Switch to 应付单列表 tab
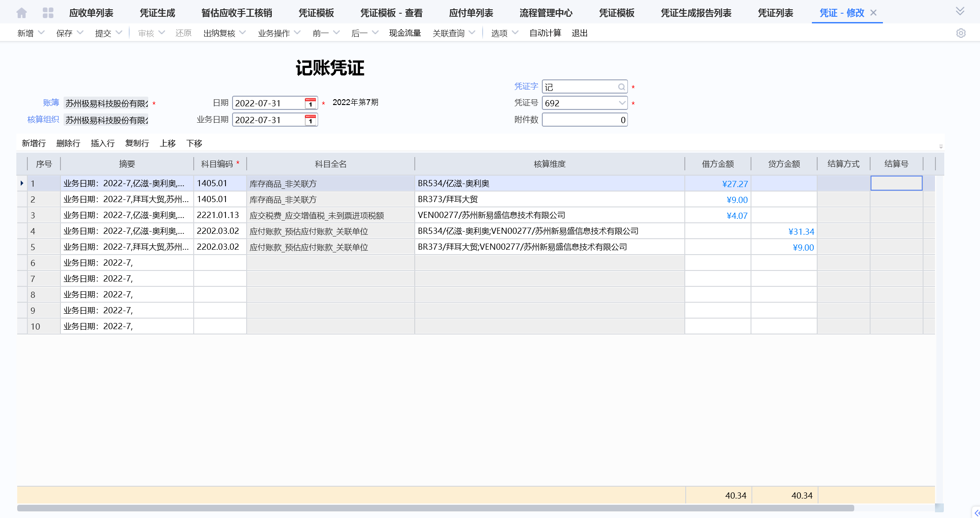The image size is (980, 518). (471, 13)
